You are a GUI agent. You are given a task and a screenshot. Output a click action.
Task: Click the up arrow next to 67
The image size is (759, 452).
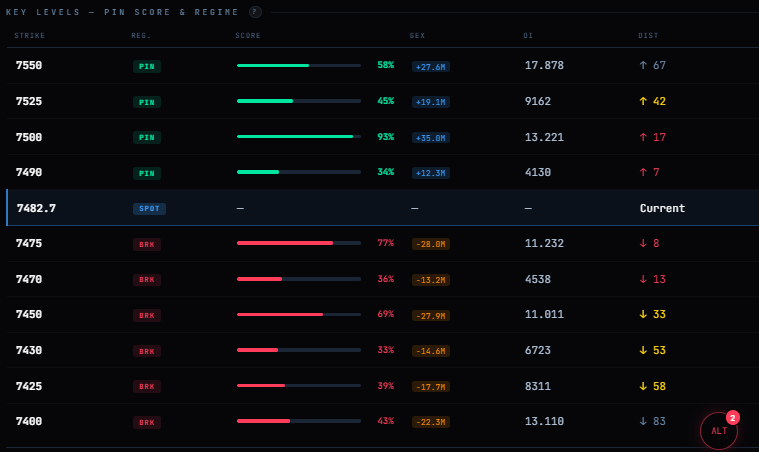[x=643, y=65]
